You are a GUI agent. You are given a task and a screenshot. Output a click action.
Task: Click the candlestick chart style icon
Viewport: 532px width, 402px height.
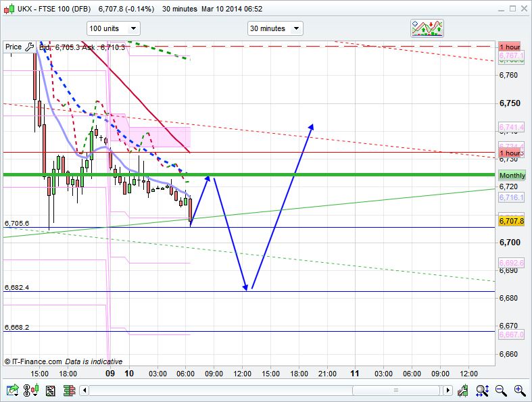[30, 390]
